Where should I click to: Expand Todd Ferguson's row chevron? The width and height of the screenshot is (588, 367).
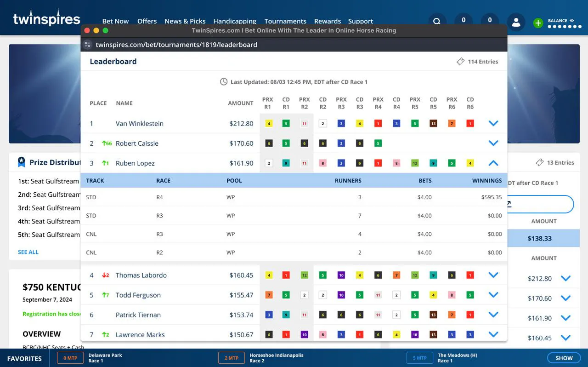click(493, 295)
